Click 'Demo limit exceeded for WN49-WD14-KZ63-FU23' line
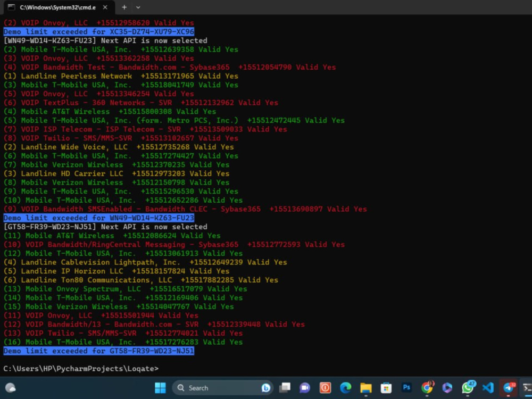The width and height of the screenshot is (532, 399). coord(99,218)
